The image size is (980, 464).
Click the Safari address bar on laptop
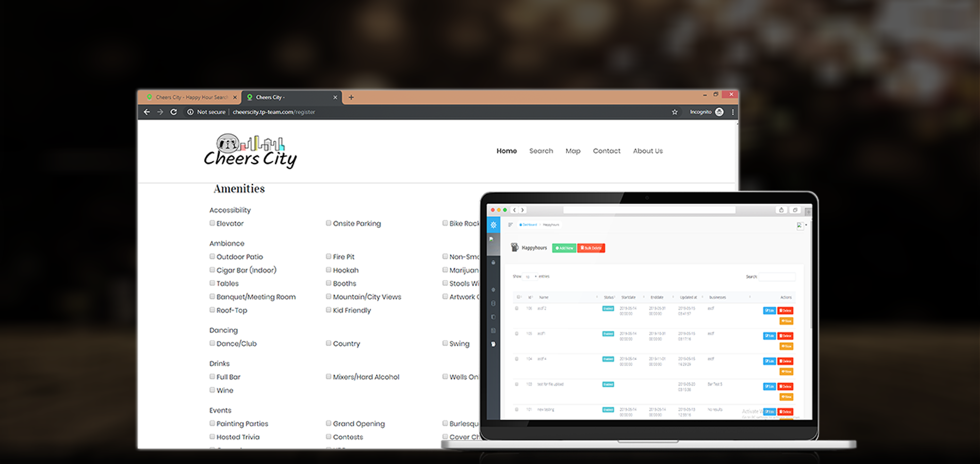[649, 210]
